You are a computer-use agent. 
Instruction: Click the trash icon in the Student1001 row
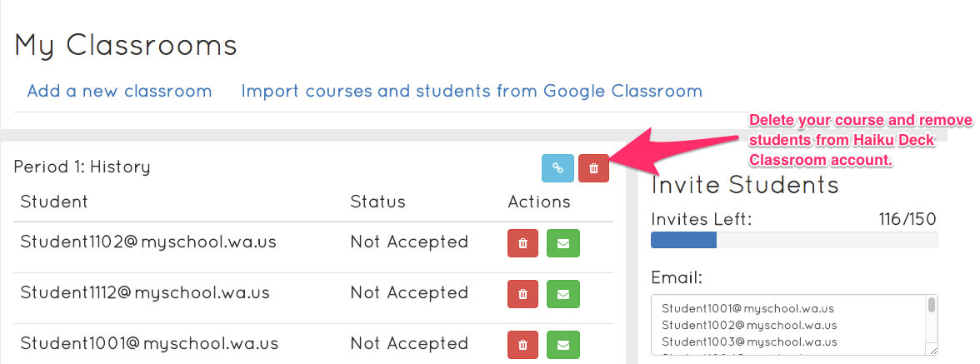coord(522,344)
